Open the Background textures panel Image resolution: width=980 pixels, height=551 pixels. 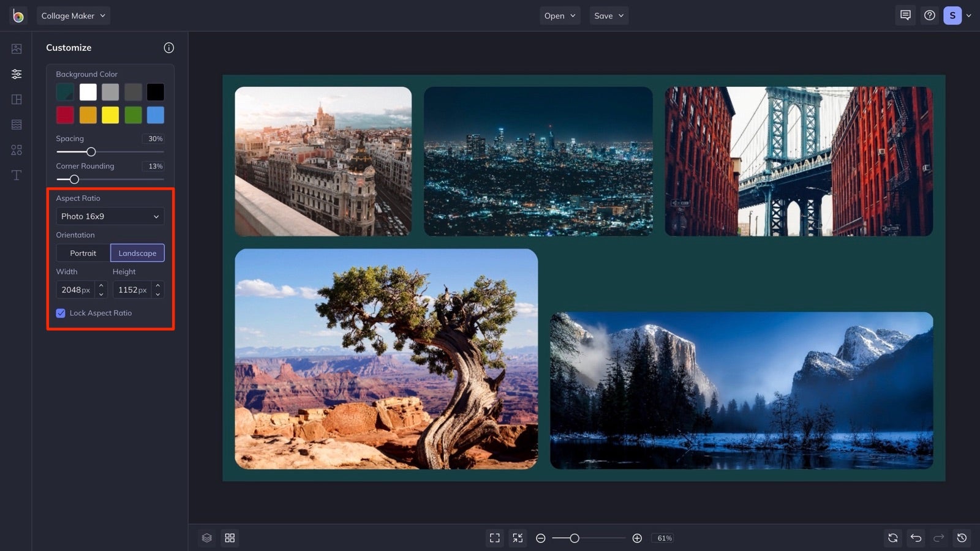click(16, 124)
